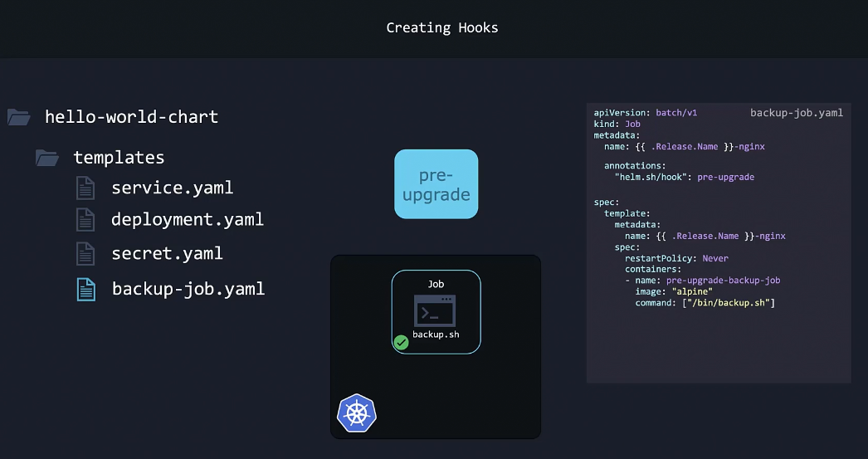Select backup-job.yaml in the file tree
The image size is (868, 459).
coord(188,289)
